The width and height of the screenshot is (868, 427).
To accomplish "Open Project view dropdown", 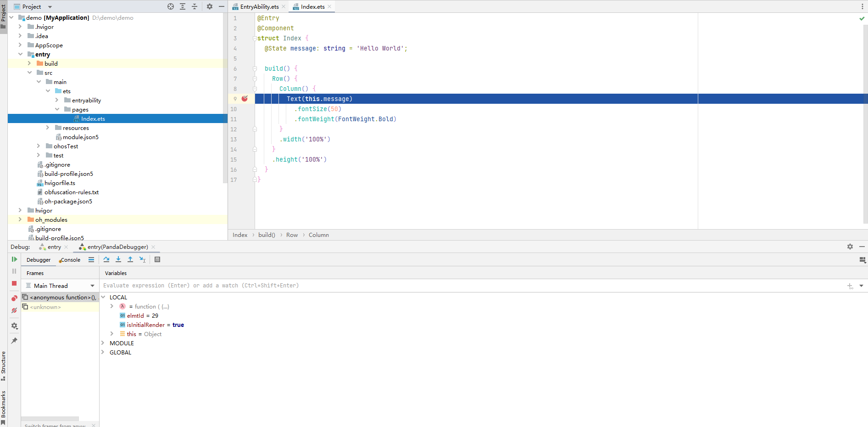I will [50, 7].
